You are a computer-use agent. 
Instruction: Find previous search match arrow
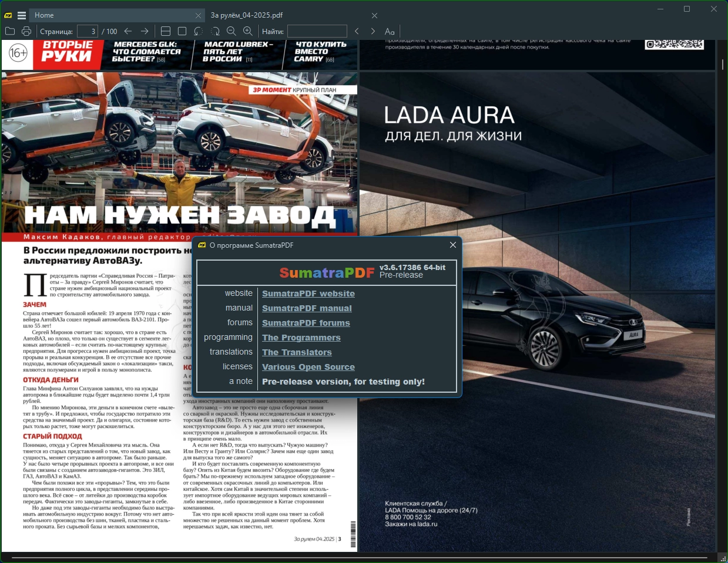click(357, 31)
